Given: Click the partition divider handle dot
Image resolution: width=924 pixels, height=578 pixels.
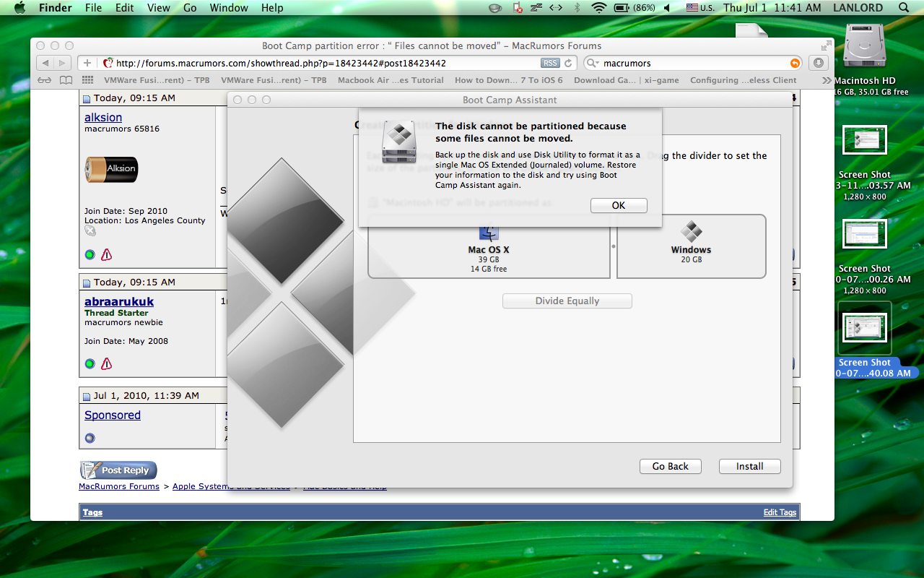Looking at the screenshot, I should 614,246.
